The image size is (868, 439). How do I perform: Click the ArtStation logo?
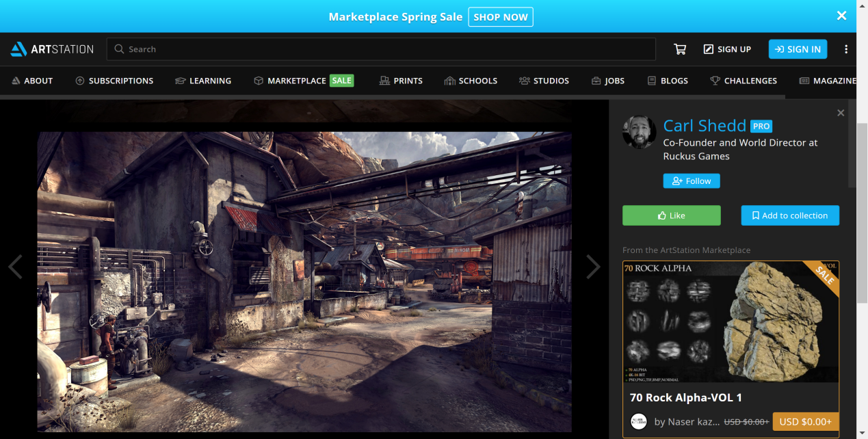pyautogui.click(x=52, y=49)
